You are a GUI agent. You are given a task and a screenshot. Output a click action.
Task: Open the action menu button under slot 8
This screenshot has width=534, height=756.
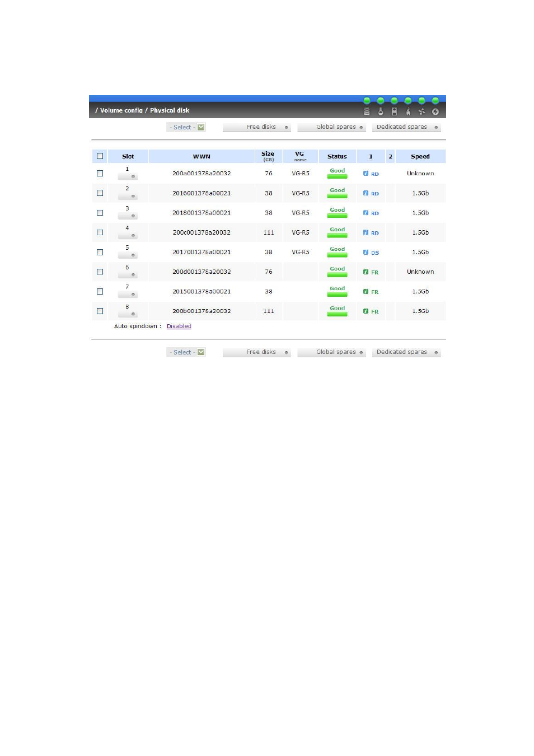pyautogui.click(x=128, y=314)
